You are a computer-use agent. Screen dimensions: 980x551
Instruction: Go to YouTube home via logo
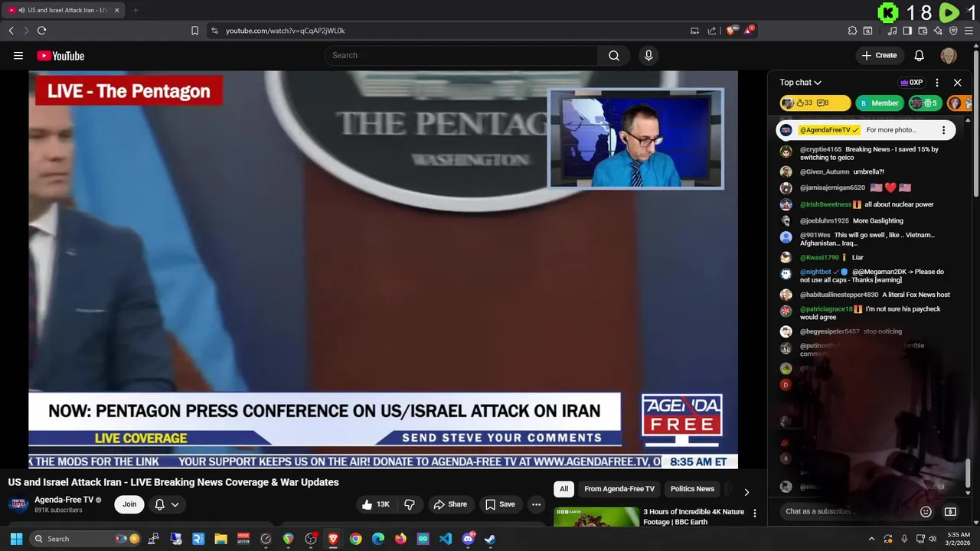(60, 55)
